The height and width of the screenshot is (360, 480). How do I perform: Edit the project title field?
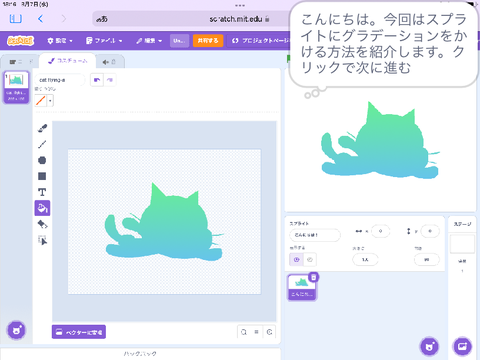(179, 41)
